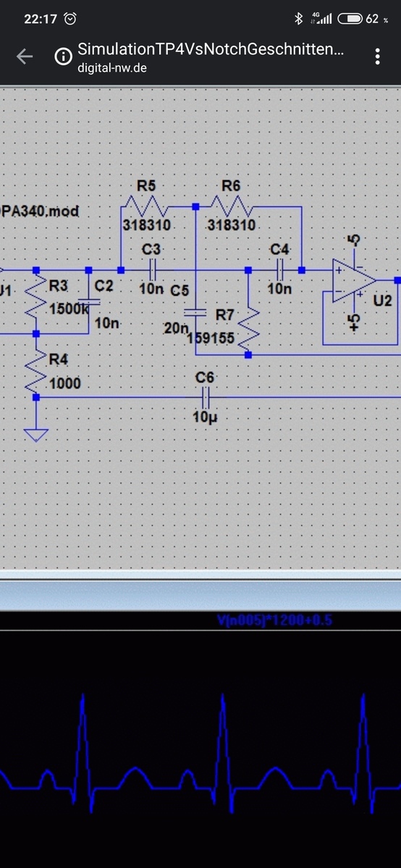Select the ground symbol below R4
The height and width of the screenshot is (868, 401).
click(35, 435)
